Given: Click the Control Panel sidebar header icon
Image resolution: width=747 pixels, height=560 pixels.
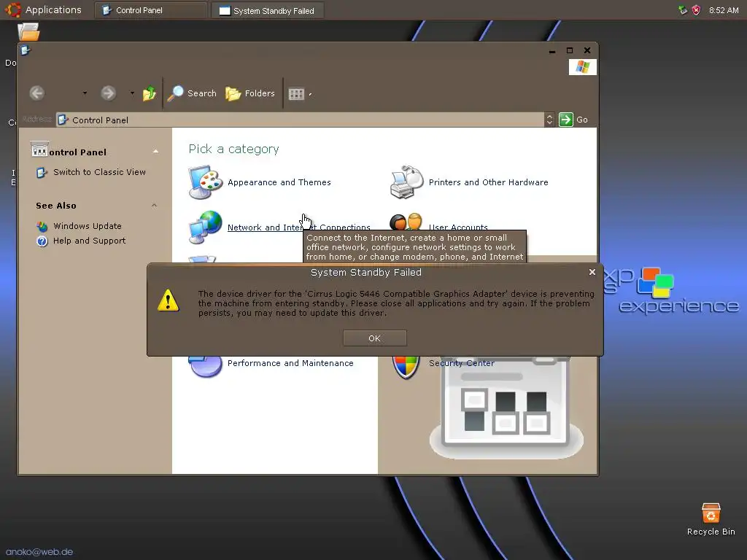Looking at the screenshot, I should click(x=39, y=149).
